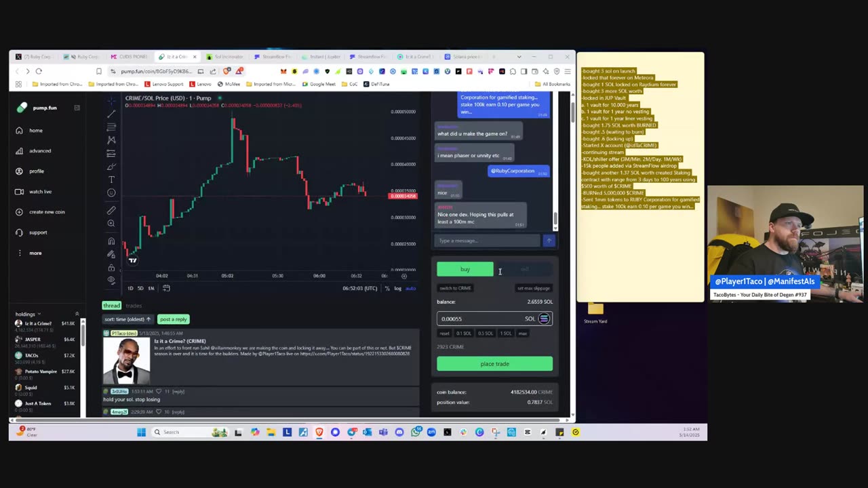
Task: Click max amount button
Action: coord(523,333)
